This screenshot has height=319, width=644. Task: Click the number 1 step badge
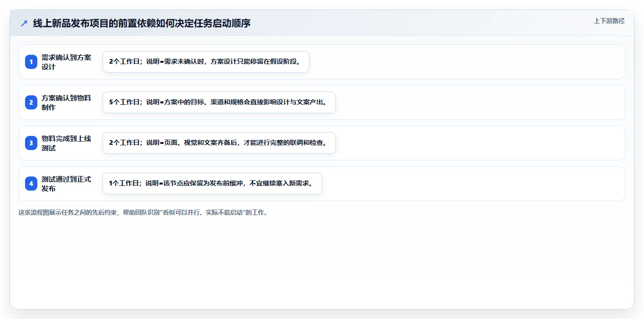(31, 62)
